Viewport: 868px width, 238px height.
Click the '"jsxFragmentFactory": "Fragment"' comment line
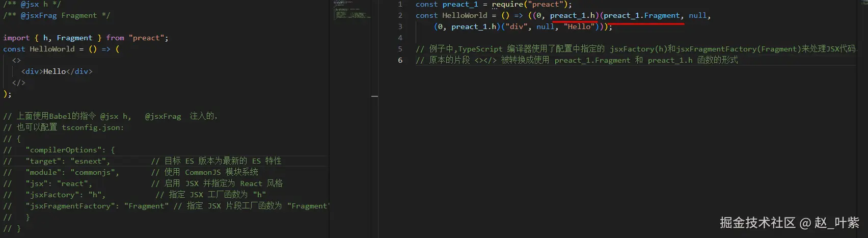point(166,206)
